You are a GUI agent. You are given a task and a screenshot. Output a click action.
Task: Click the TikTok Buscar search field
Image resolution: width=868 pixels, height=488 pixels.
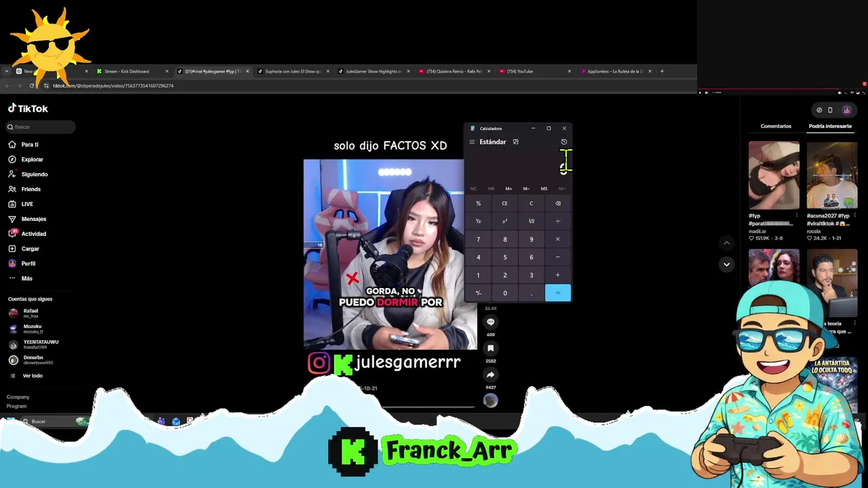(x=41, y=127)
